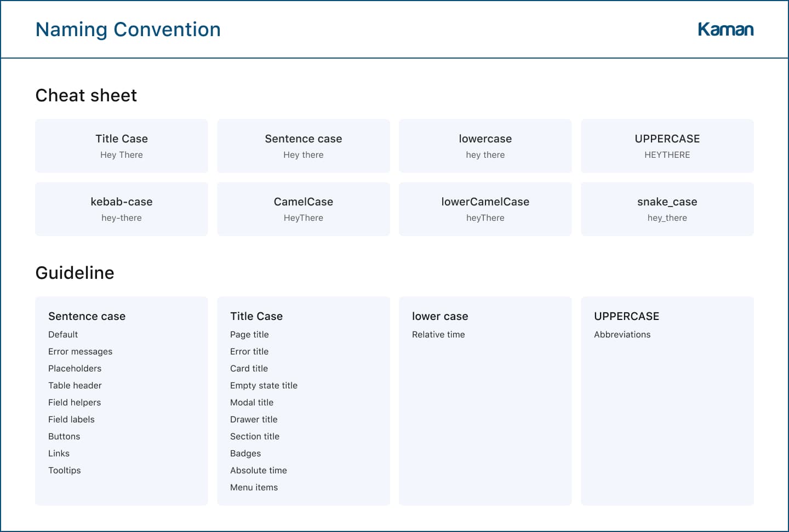
Task: Select the 'Error messages' entry
Action: click(x=81, y=352)
